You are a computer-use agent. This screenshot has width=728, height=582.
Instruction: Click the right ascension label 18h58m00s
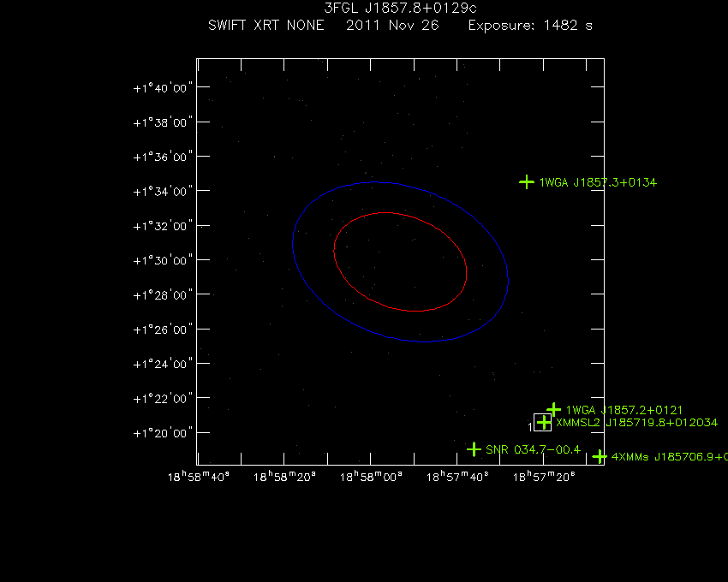(371, 476)
